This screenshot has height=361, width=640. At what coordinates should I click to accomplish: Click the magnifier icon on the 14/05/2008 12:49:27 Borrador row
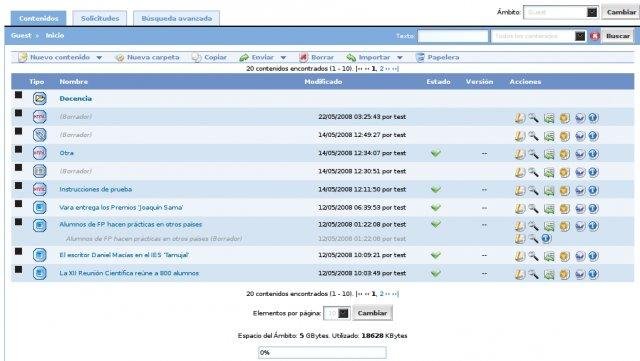[x=533, y=136]
